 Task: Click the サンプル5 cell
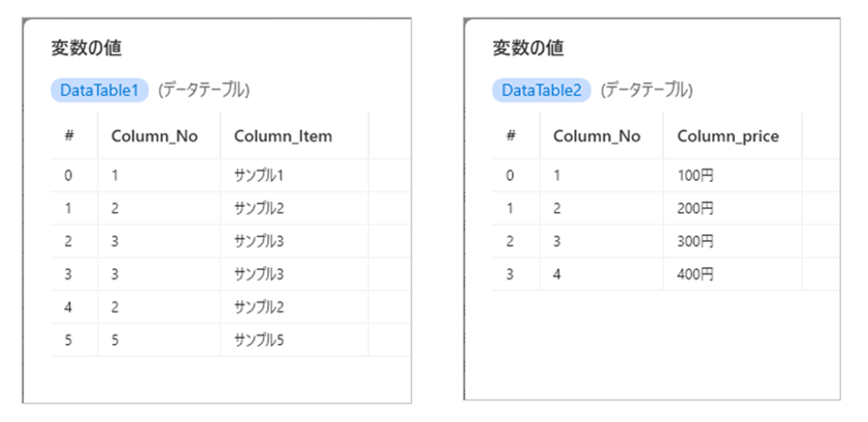click(259, 340)
